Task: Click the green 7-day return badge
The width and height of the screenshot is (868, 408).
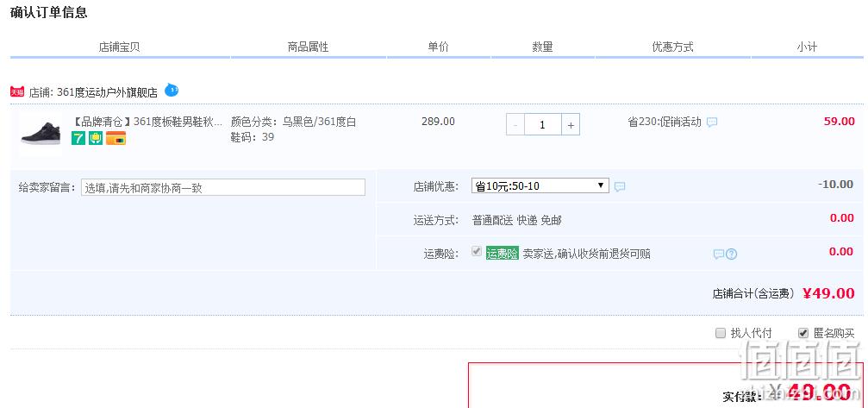Action: click(x=78, y=138)
